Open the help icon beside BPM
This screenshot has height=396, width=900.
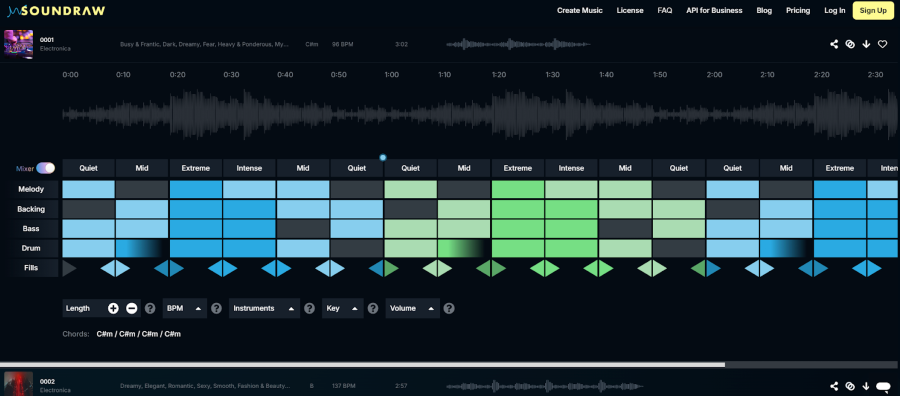pyautogui.click(x=216, y=309)
